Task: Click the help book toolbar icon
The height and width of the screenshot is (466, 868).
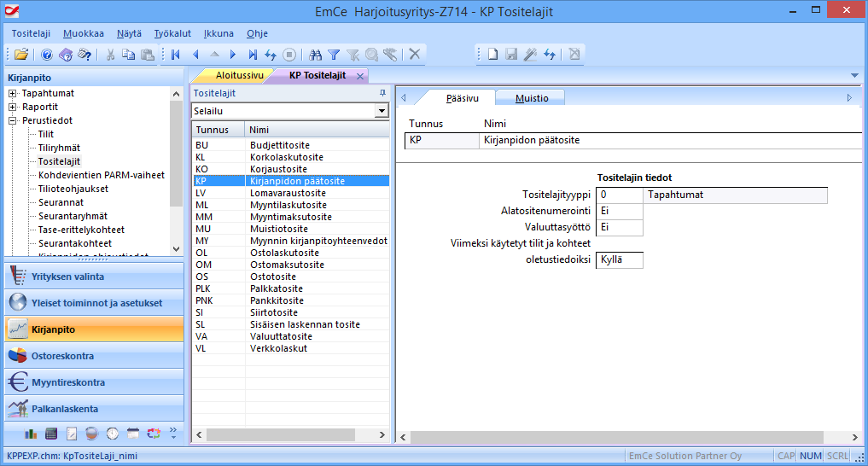Action: click(x=66, y=55)
